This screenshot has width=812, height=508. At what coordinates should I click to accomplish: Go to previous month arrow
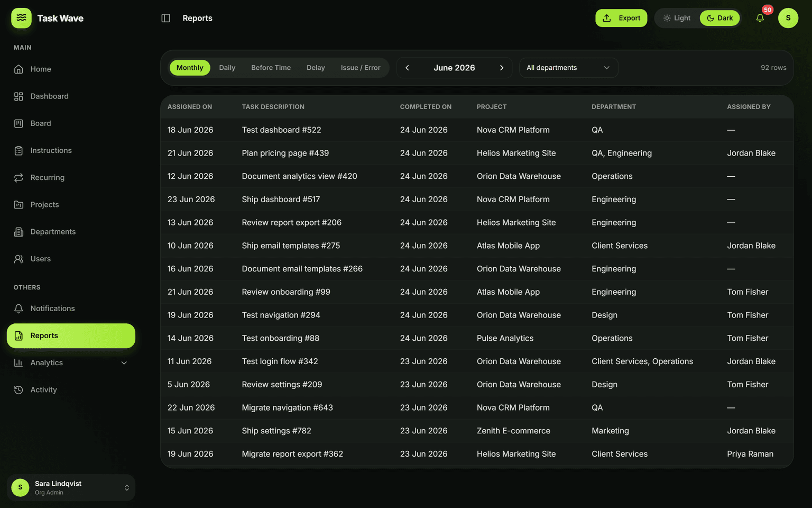pos(407,68)
